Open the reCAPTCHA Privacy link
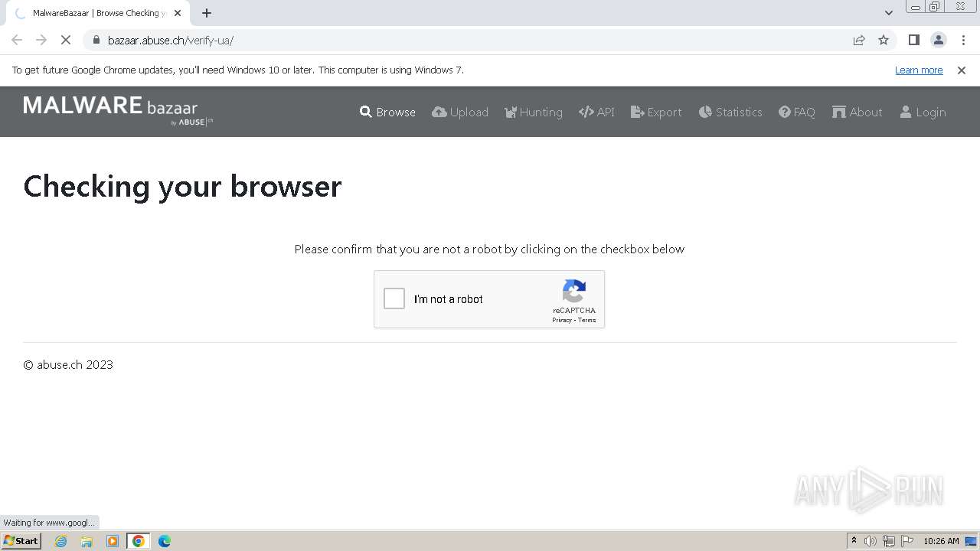Viewport: 980px width, 551px height. (562, 320)
